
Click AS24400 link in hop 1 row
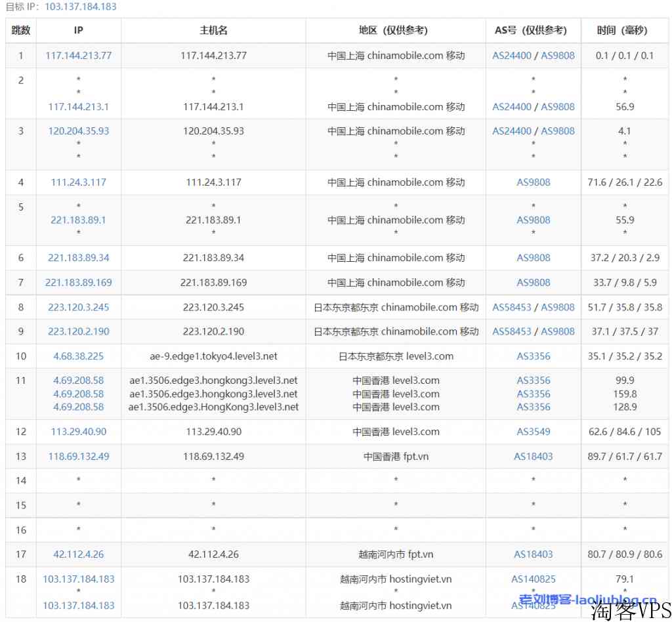click(512, 55)
